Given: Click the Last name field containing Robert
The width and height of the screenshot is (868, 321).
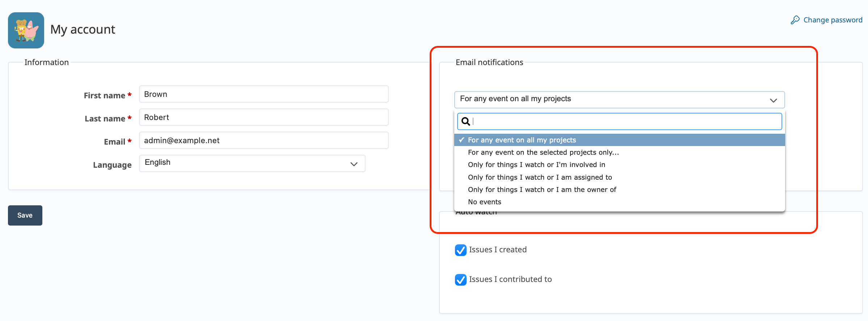Looking at the screenshot, I should click(x=264, y=117).
